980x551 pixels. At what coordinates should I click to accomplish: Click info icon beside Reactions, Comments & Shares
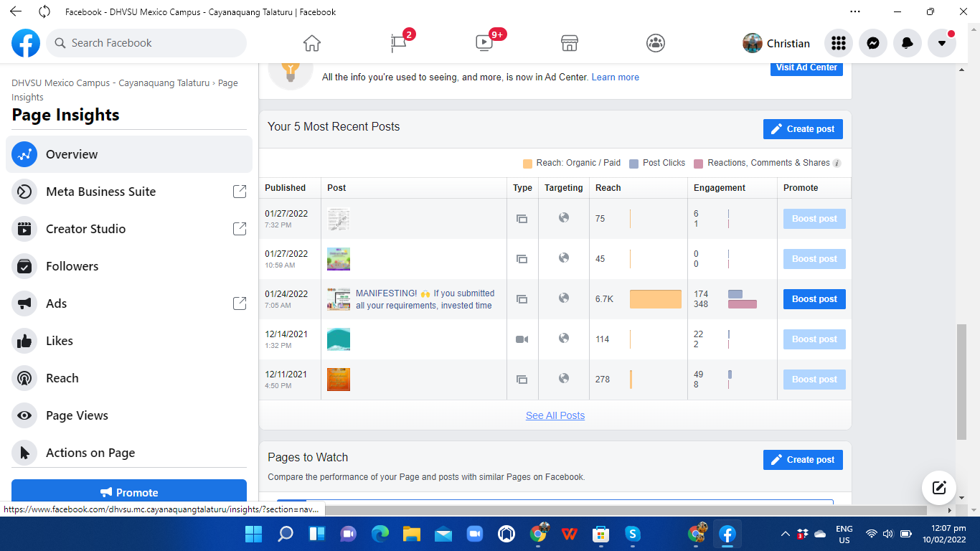pos(837,163)
